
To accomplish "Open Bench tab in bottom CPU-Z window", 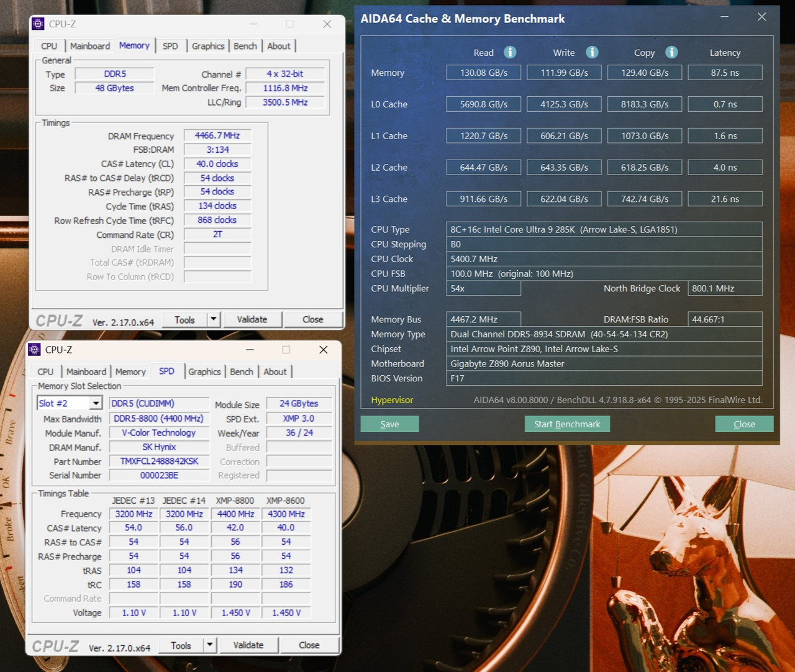I will (242, 371).
